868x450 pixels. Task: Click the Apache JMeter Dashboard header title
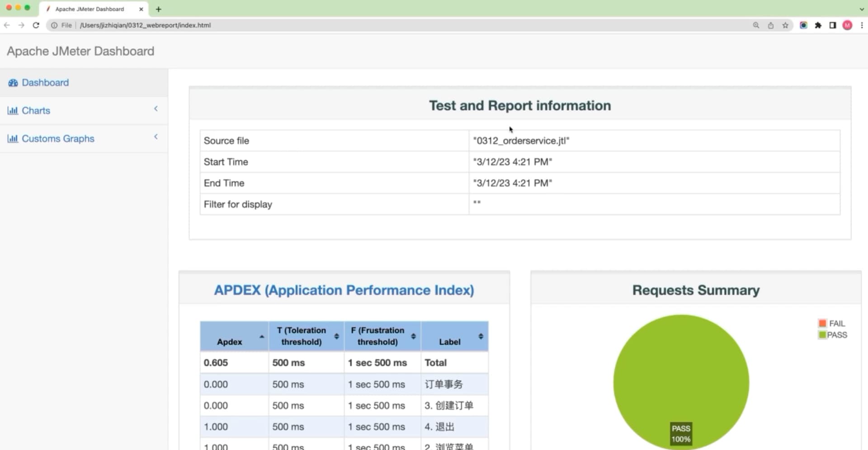click(x=80, y=51)
